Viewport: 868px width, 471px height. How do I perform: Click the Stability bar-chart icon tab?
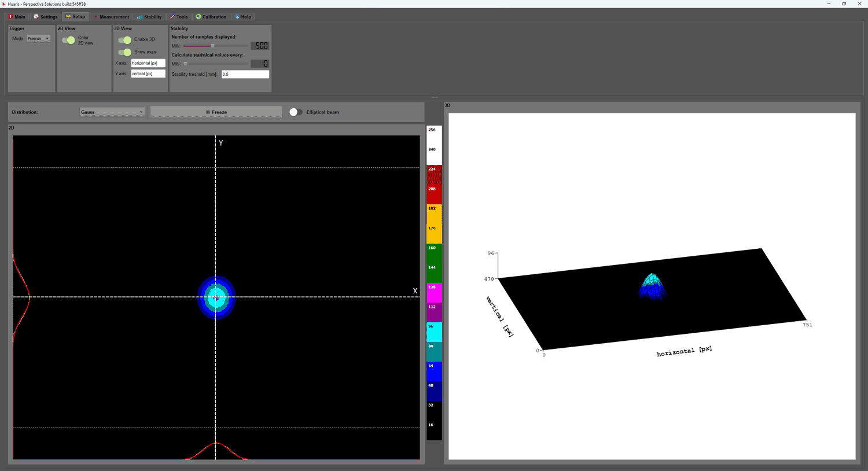[139, 17]
